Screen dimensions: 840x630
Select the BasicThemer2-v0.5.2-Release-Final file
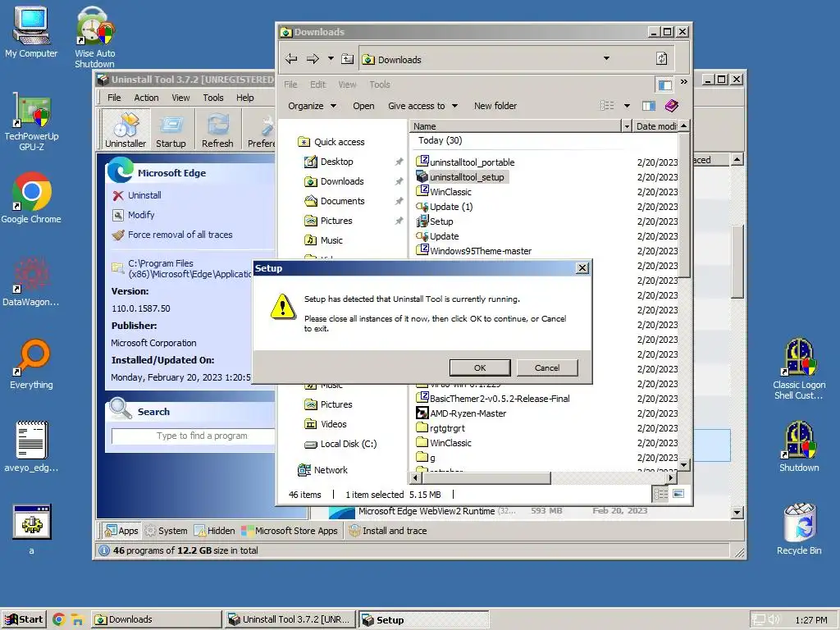point(493,399)
